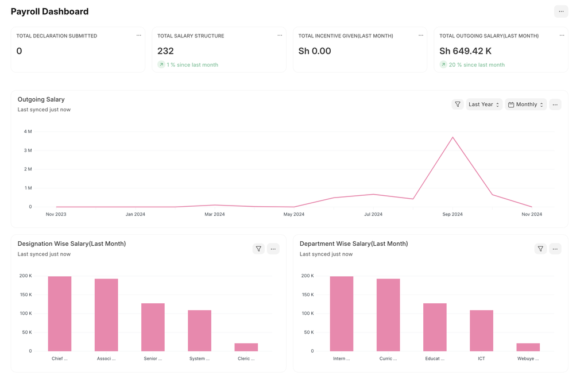
Task: Open the filter icon on Department Wise Salary chart
Action: 540,249
